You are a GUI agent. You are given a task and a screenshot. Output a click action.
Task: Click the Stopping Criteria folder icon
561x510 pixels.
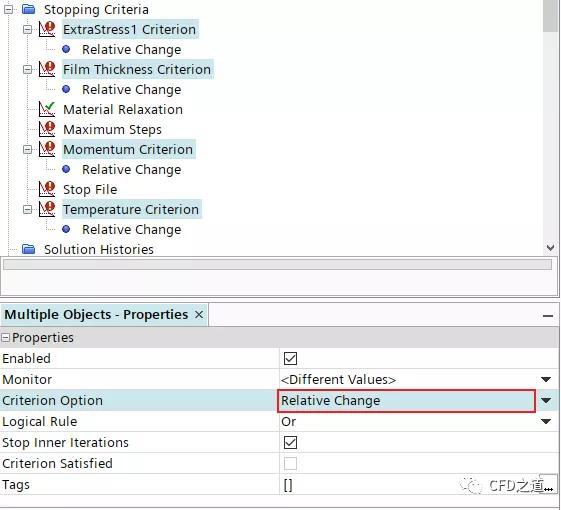pyautogui.click(x=28, y=9)
